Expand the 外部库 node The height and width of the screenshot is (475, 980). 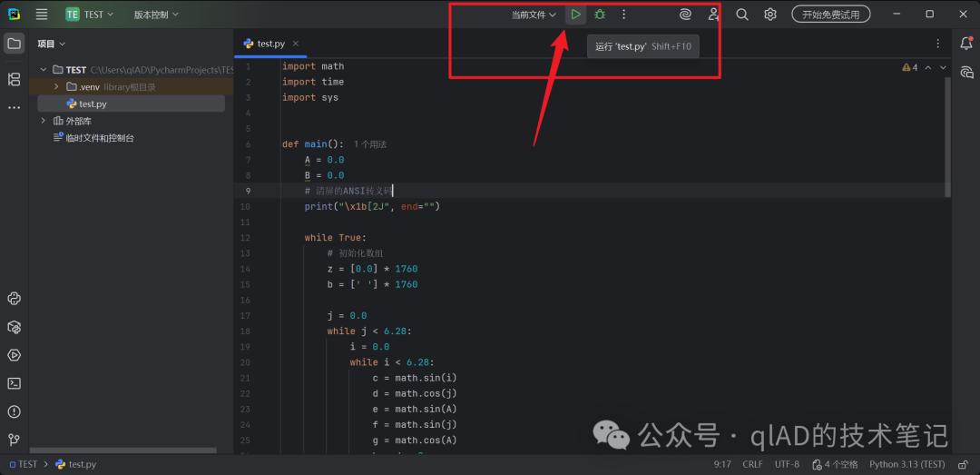(x=44, y=120)
